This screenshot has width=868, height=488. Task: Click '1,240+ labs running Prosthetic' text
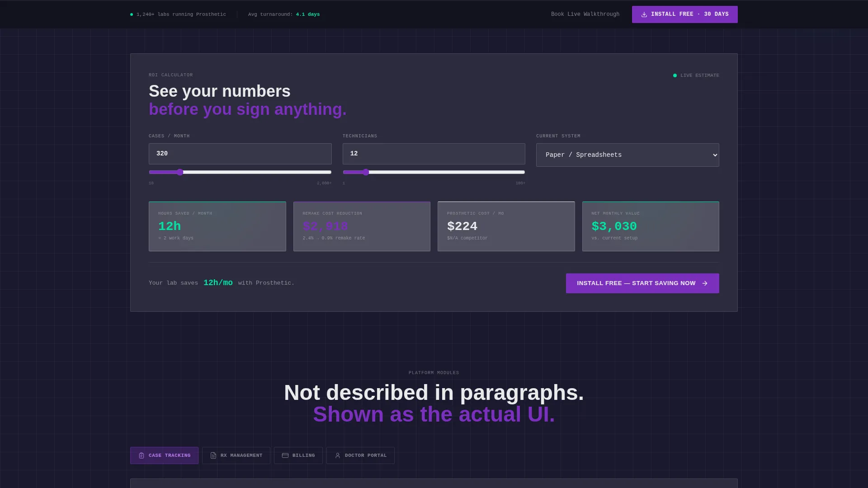[x=181, y=14]
